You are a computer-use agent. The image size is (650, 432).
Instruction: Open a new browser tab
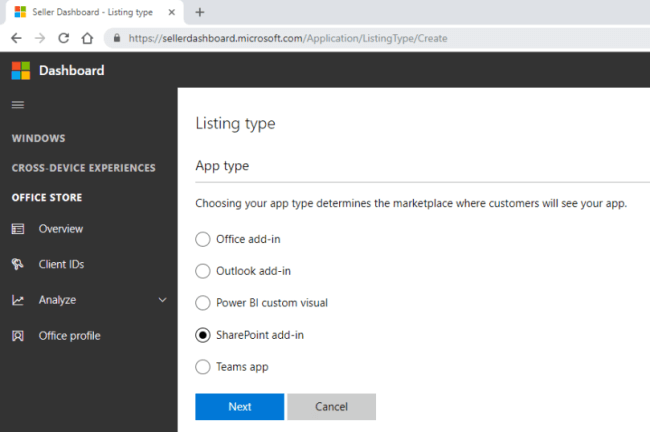tap(200, 12)
